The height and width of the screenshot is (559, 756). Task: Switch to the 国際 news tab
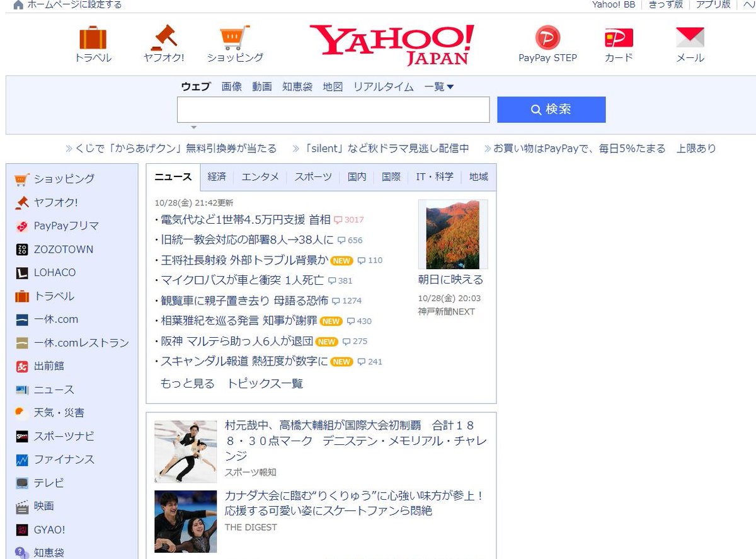click(x=391, y=177)
